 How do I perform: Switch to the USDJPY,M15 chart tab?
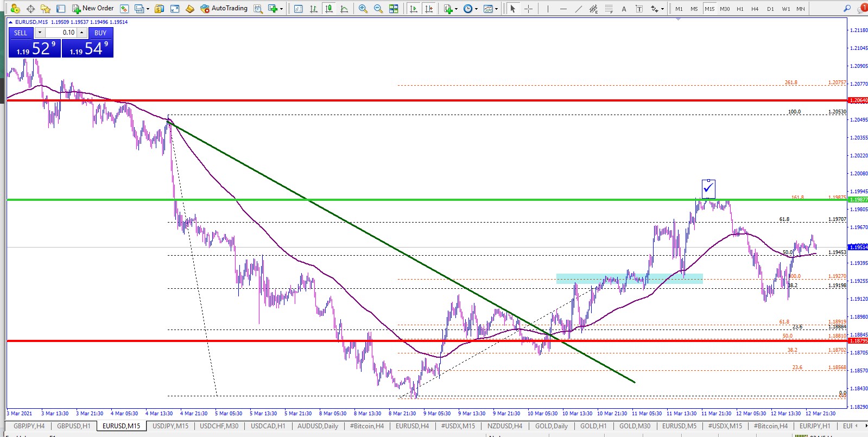(170, 426)
